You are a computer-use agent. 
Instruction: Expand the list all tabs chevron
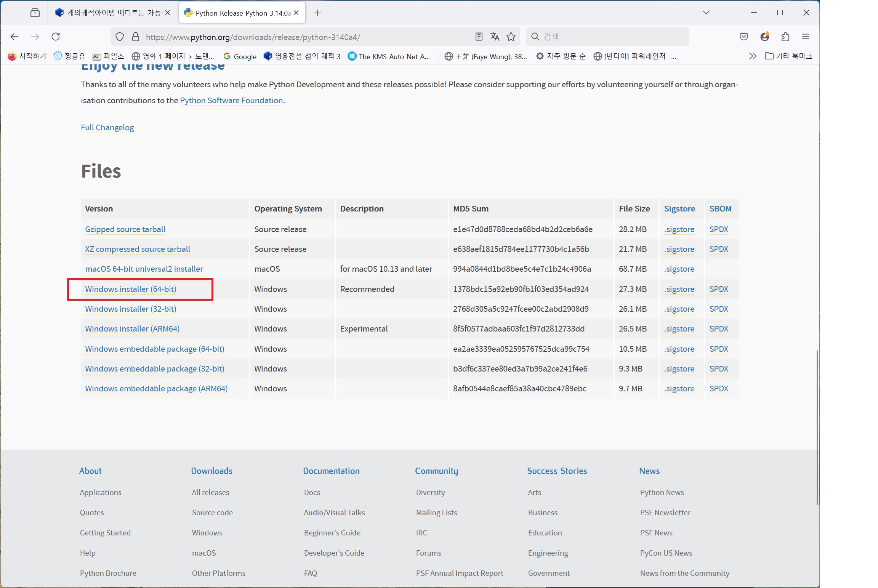(706, 13)
